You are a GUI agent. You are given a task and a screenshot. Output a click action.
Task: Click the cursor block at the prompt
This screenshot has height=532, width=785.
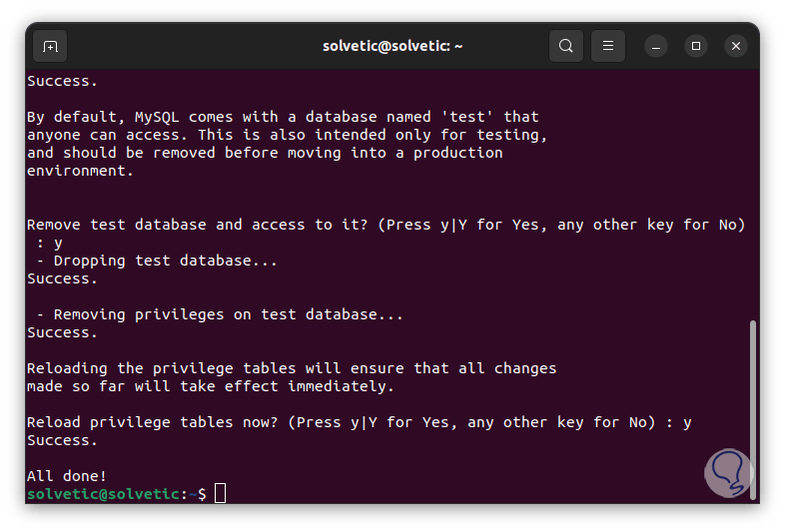(x=220, y=493)
